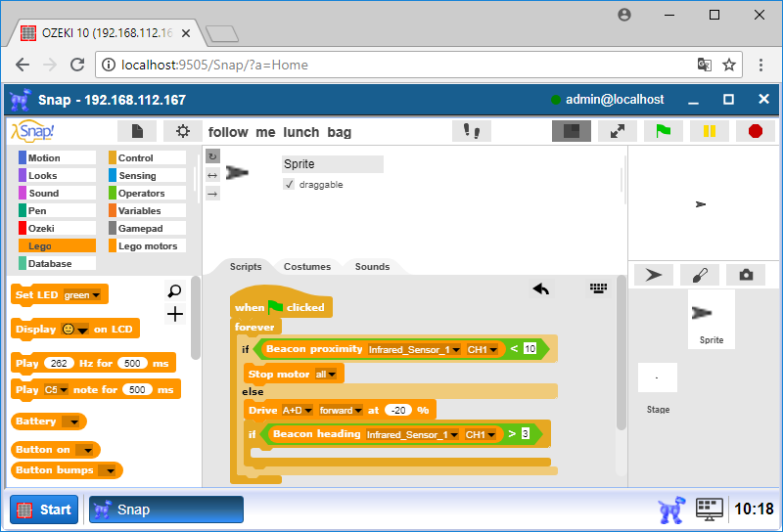This screenshot has width=783, height=532.
Task: Select the Lego motors category
Action: (147, 246)
